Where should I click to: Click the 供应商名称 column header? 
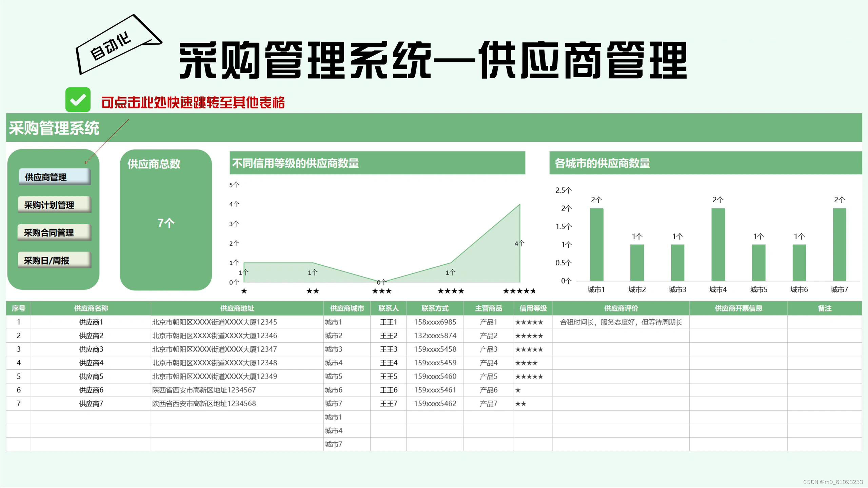click(91, 308)
